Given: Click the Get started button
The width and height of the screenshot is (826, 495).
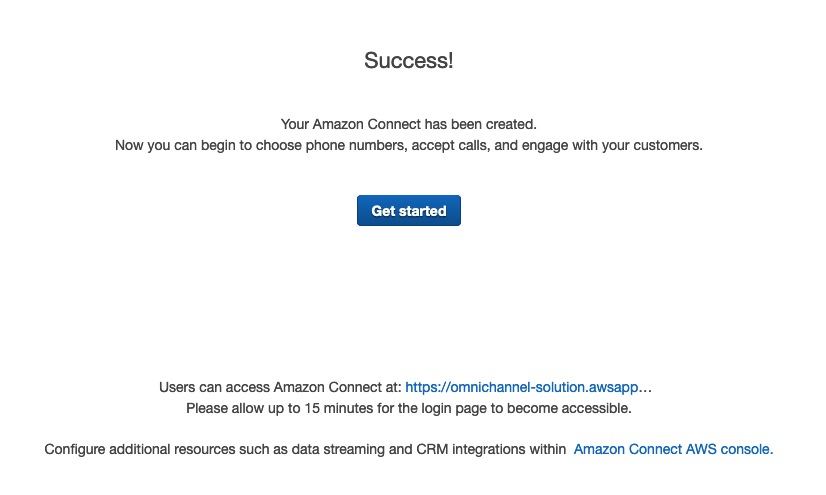Looking at the screenshot, I should 409,211.
